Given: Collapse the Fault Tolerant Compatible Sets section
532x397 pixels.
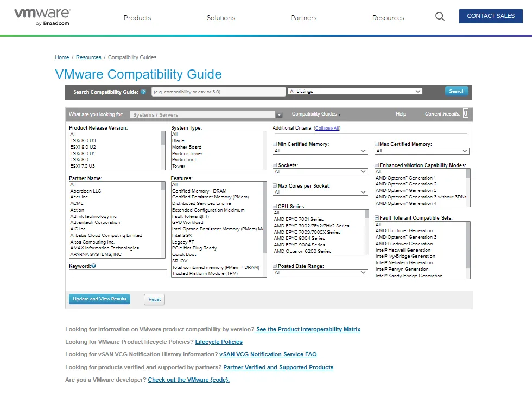Looking at the screenshot, I should [377, 217].
